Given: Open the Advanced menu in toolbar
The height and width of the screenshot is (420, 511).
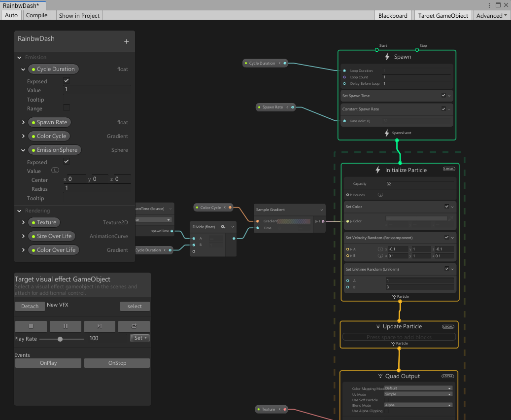Looking at the screenshot, I should tap(491, 15).
